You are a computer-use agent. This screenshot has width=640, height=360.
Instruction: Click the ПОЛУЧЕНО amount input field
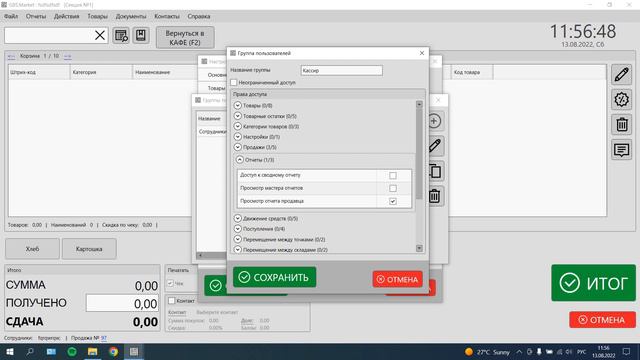pyautogui.click(x=122, y=304)
